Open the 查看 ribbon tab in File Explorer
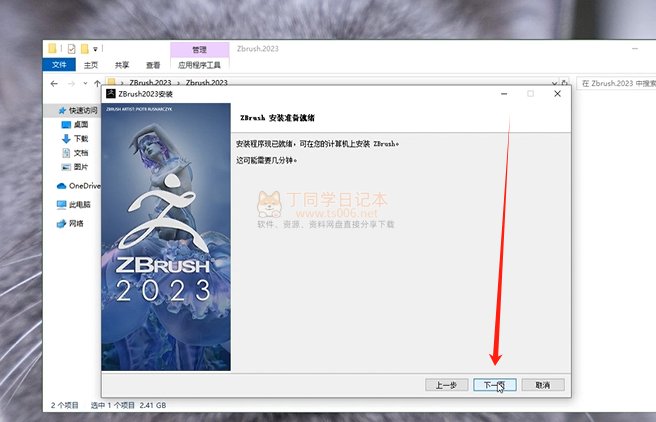 click(153, 65)
